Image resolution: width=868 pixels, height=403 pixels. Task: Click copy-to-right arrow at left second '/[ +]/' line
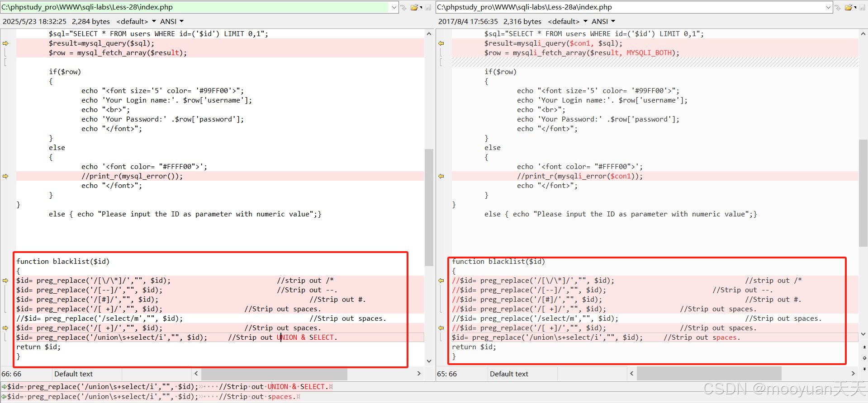pos(5,328)
